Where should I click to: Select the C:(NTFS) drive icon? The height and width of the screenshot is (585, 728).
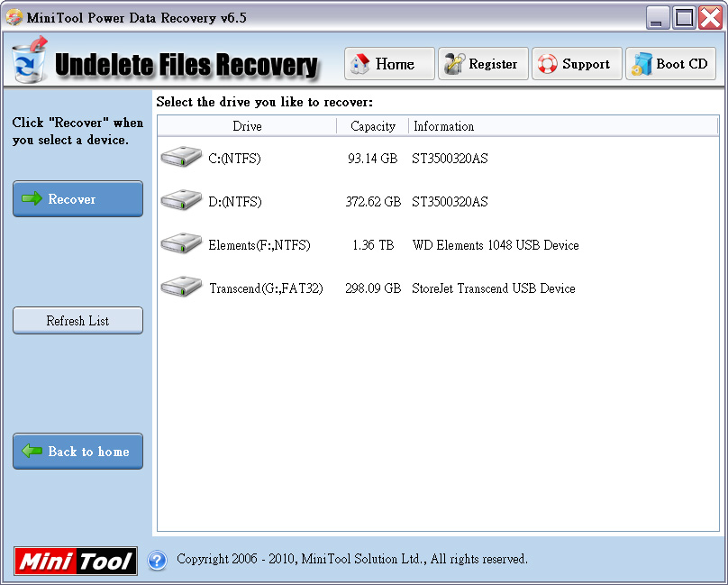point(181,157)
